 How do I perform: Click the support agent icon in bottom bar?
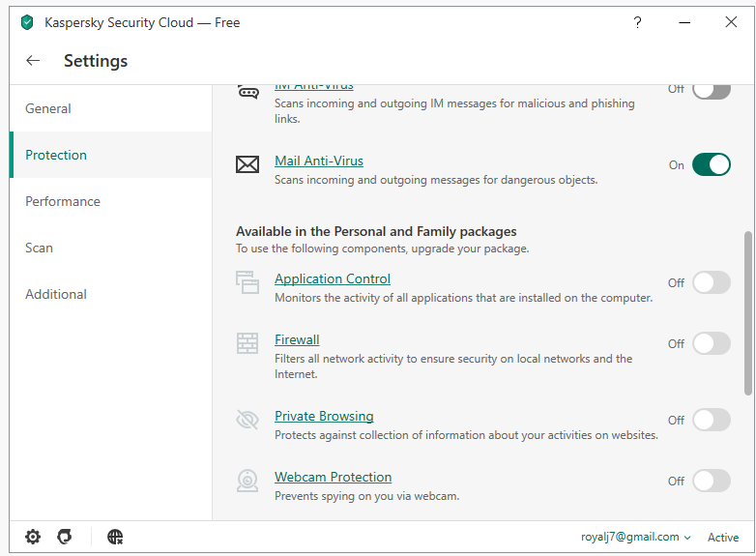pos(65,537)
